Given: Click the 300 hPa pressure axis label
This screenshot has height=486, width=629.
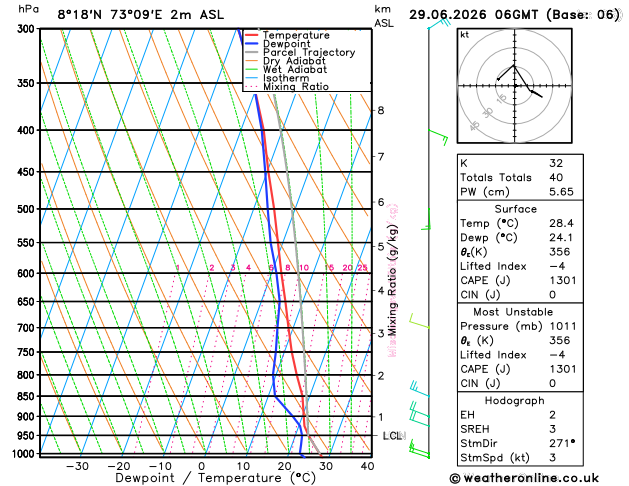Looking at the screenshot, I should pos(28,29).
